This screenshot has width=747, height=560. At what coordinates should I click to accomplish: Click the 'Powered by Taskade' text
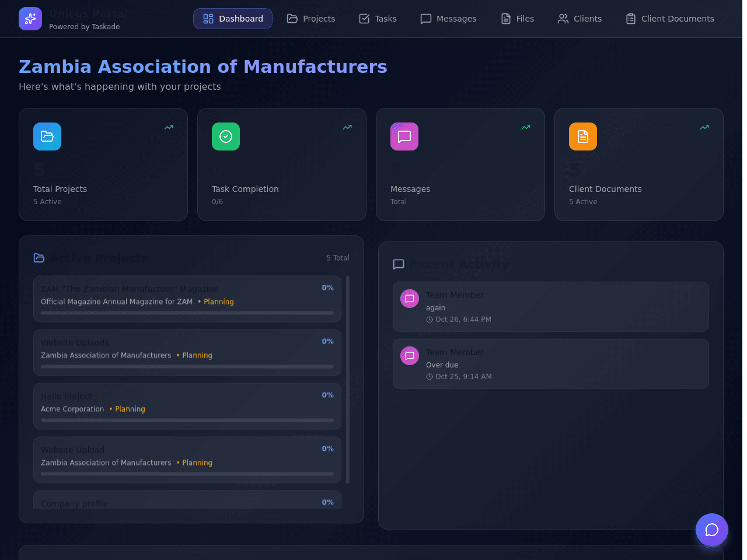pyautogui.click(x=85, y=27)
